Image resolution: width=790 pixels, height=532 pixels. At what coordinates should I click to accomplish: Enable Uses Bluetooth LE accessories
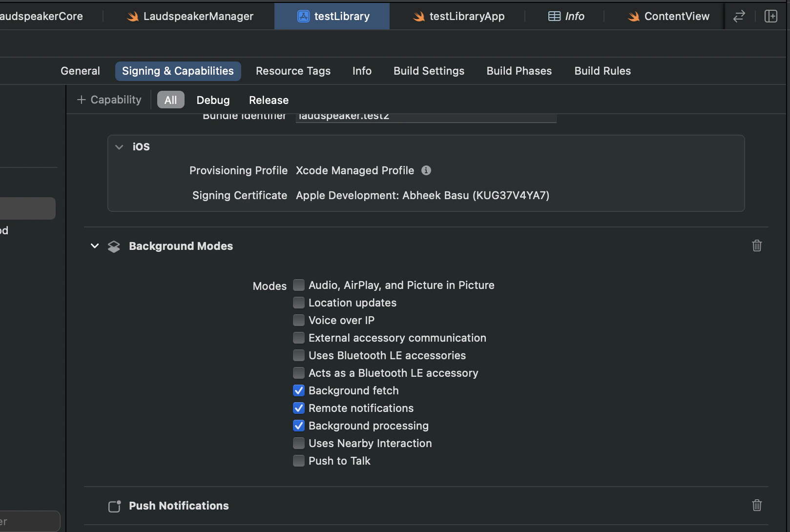point(299,355)
